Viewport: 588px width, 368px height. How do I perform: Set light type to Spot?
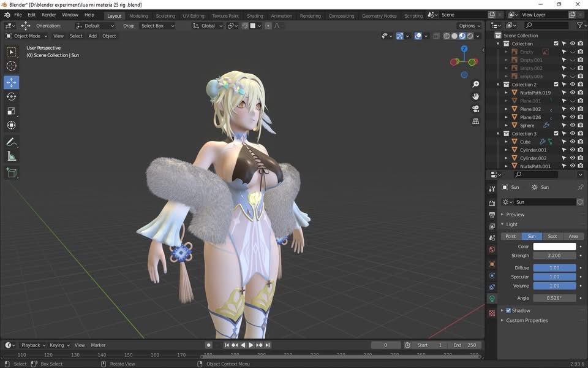click(x=552, y=236)
